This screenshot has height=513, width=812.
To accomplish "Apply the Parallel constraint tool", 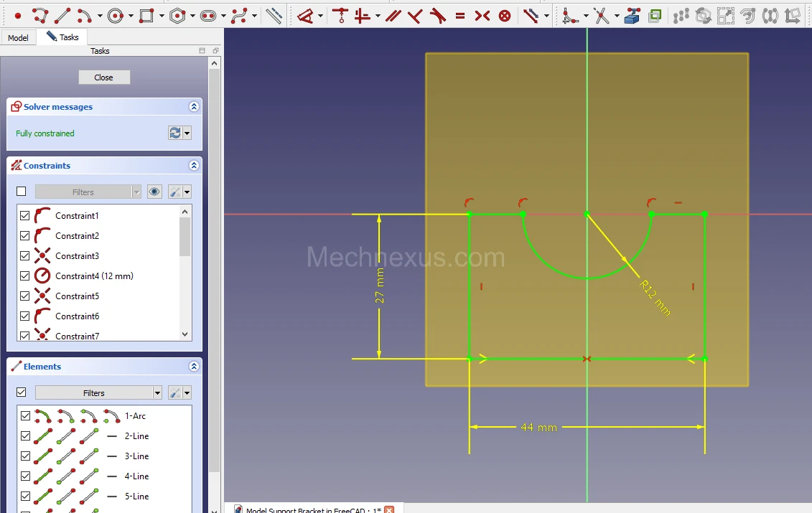I will 392,15.
